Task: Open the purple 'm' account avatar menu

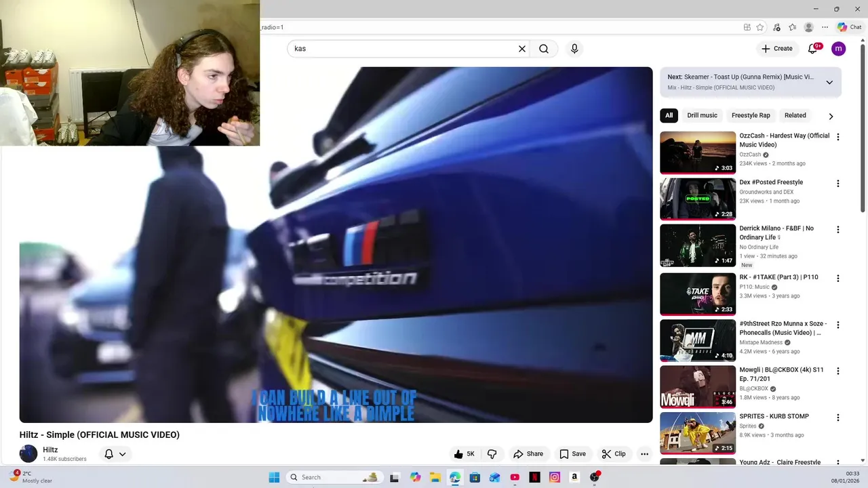Action: coord(839,49)
